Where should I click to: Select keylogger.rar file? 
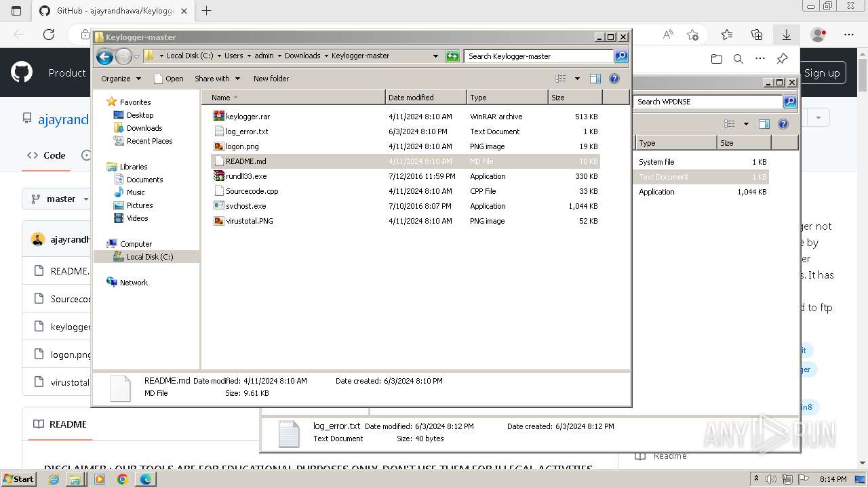coord(406,117)
